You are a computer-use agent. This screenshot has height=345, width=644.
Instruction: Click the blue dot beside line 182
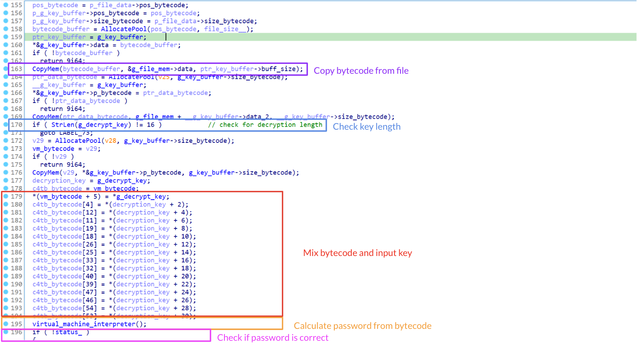[x=6, y=220]
